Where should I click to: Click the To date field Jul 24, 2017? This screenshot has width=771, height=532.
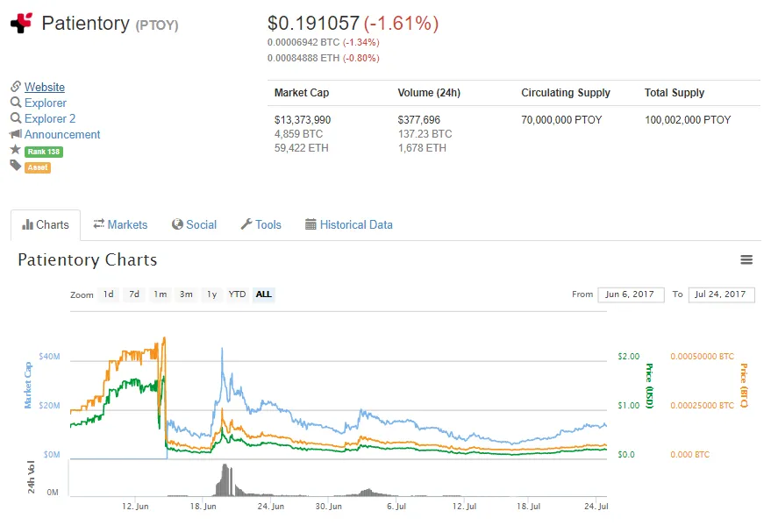point(721,294)
